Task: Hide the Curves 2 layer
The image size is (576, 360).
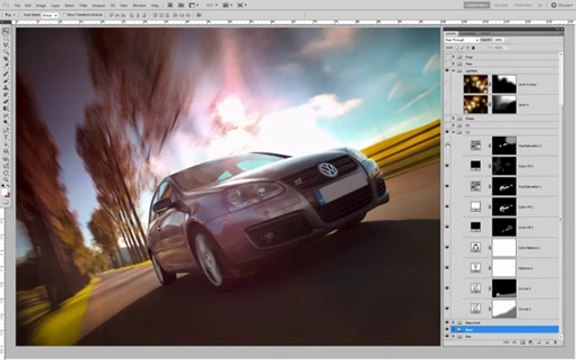Action: [447, 288]
